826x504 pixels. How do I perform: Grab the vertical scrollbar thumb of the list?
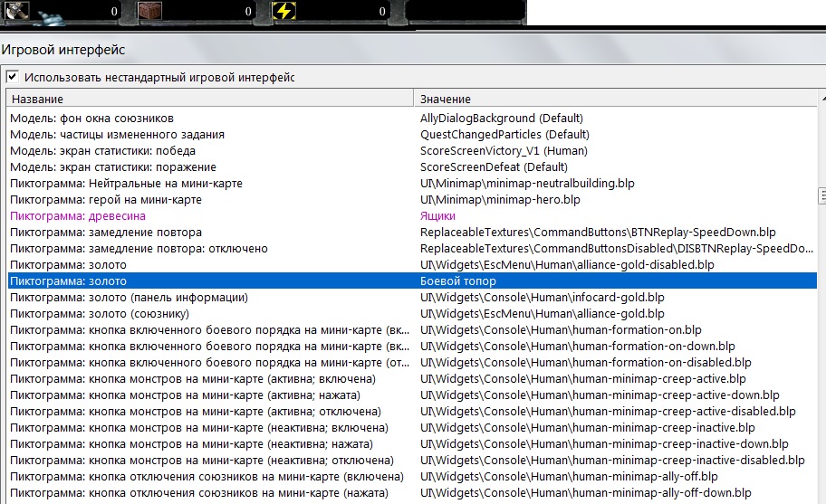[821, 195]
